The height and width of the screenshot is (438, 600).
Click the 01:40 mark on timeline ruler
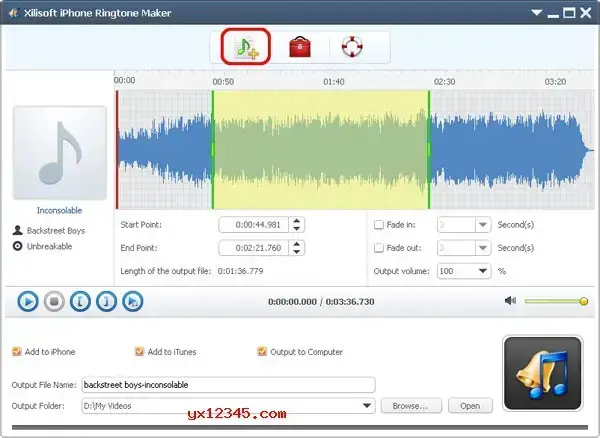[x=334, y=82]
